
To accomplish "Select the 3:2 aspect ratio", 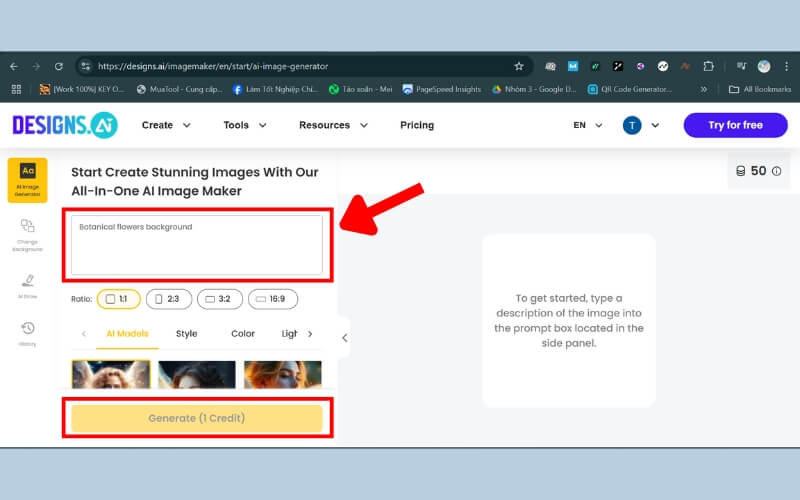I will click(x=220, y=299).
